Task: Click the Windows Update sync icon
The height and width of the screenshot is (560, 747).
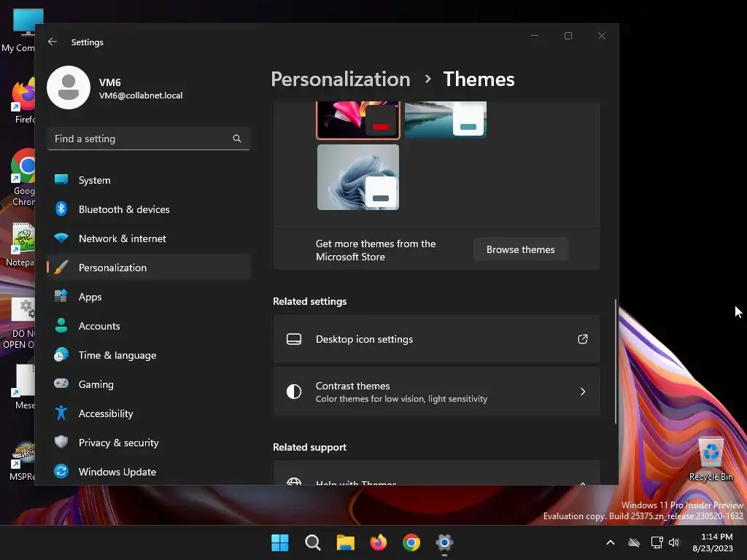Action: coord(61,472)
